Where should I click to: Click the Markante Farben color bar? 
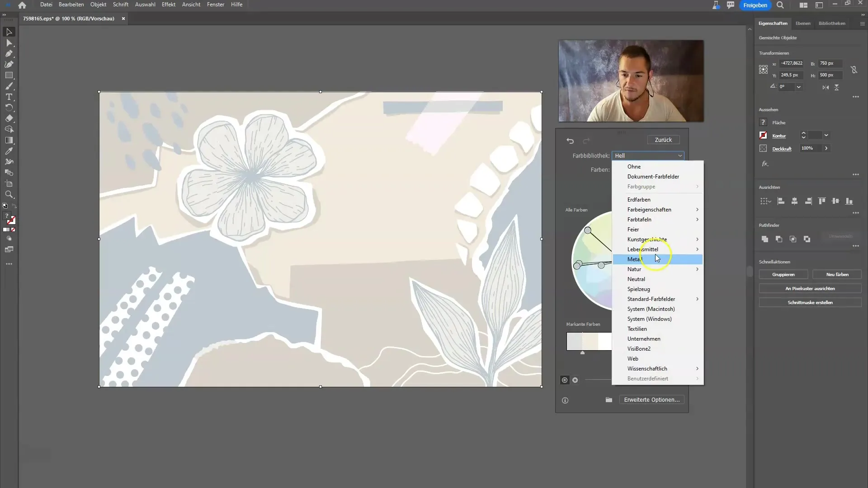coord(589,341)
